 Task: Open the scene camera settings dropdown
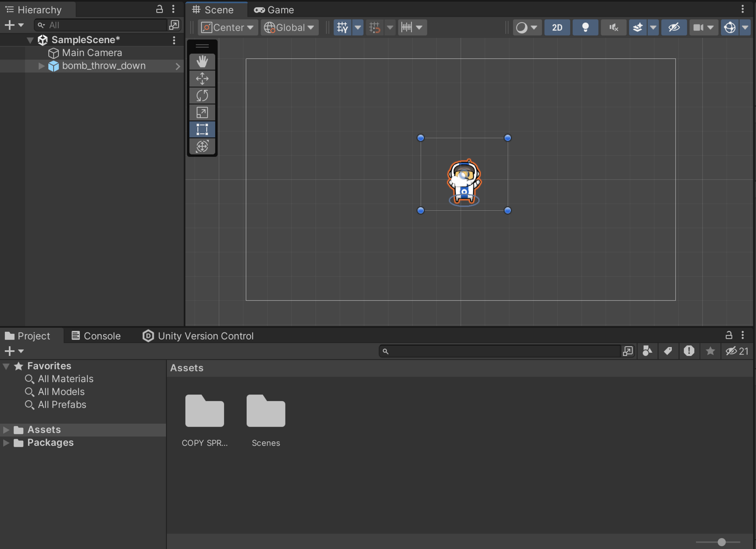tap(704, 27)
